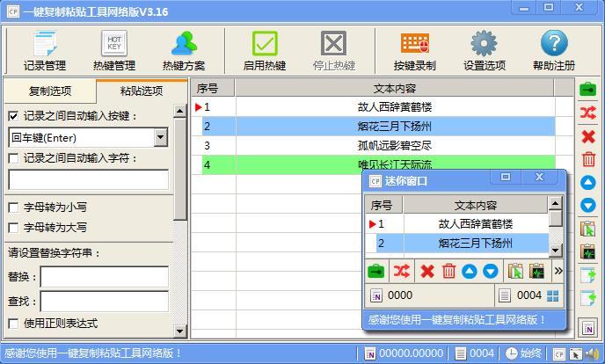Image resolution: width=605 pixels, height=364 pixels.
Task: Toggle 记录之间自动输入按键 checkbox
Action: pos(13,116)
